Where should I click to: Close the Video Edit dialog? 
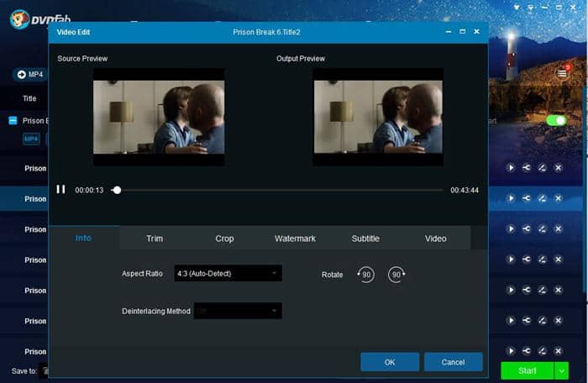476,32
